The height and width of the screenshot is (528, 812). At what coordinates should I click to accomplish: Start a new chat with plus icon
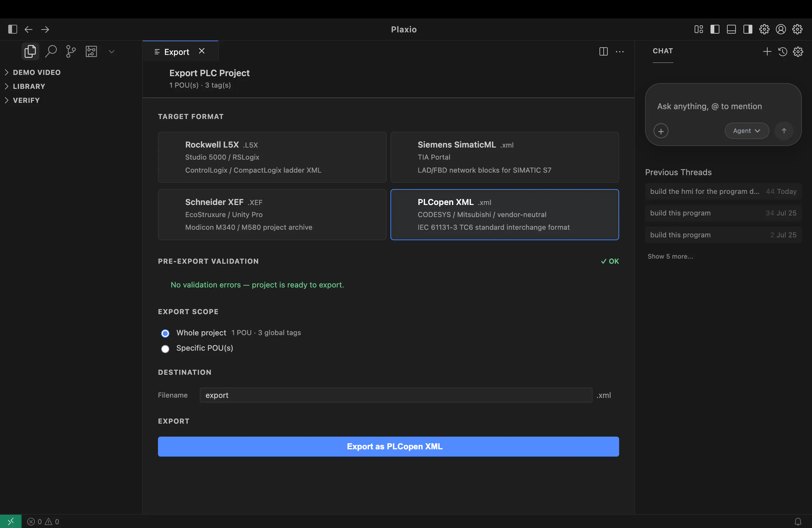point(767,51)
